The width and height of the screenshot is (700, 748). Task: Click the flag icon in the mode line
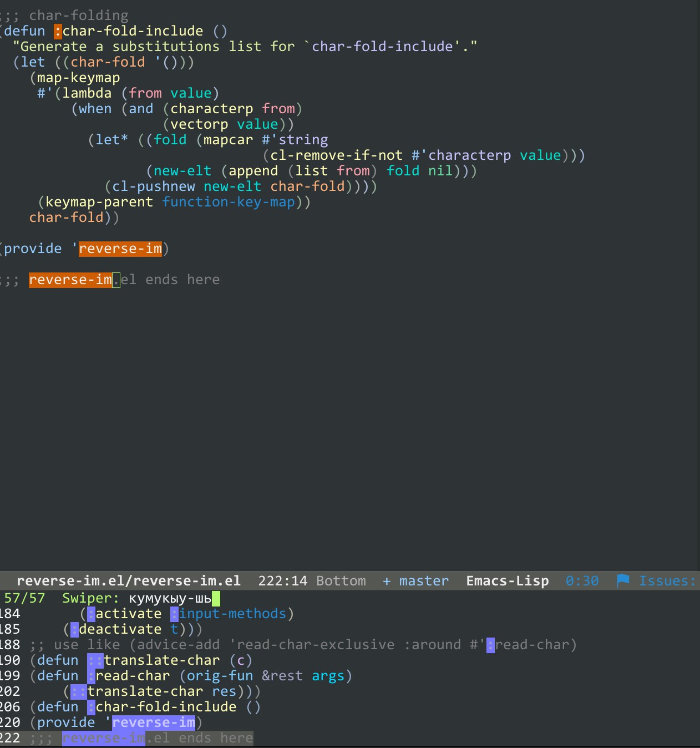(623, 581)
